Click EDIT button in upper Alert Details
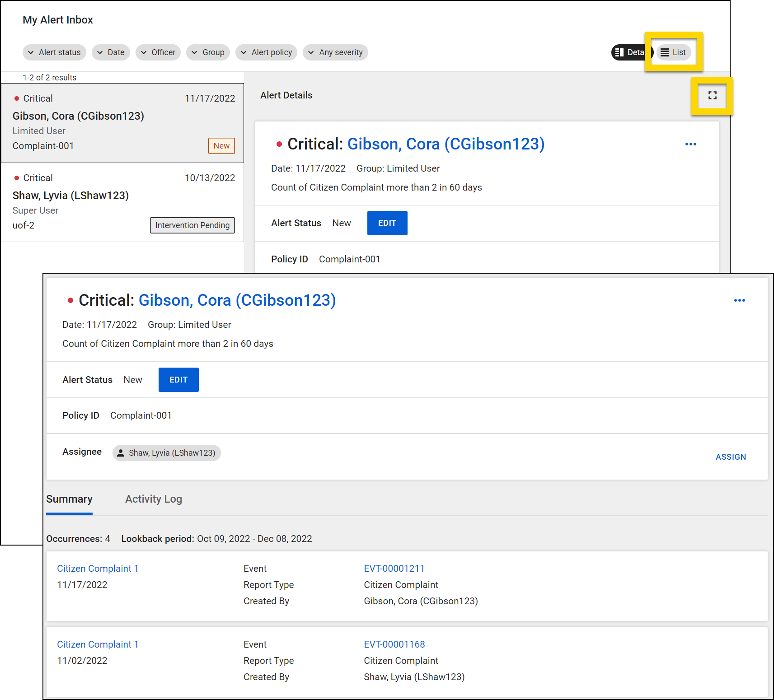774x700 pixels. tap(387, 223)
